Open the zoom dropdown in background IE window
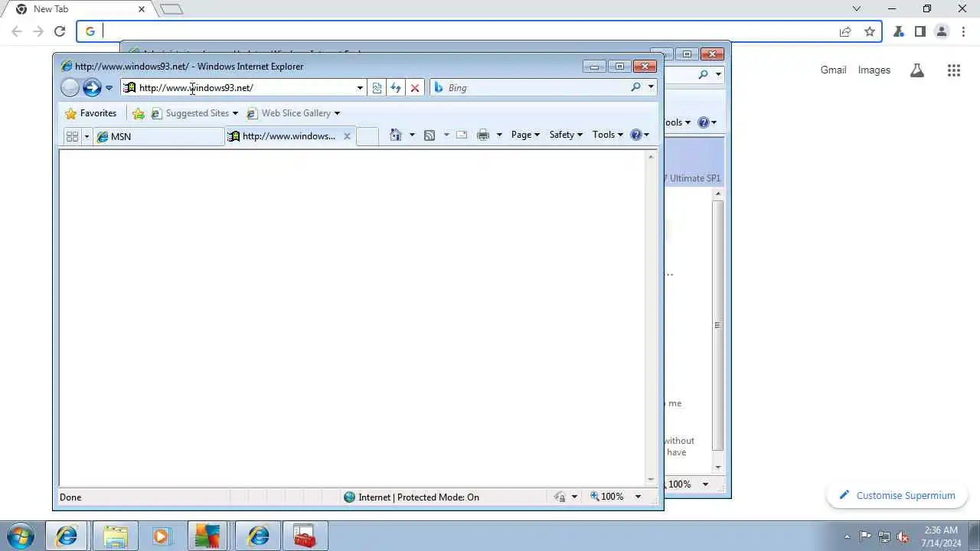Viewport: 980px width, 551px height. coord(705,484)
